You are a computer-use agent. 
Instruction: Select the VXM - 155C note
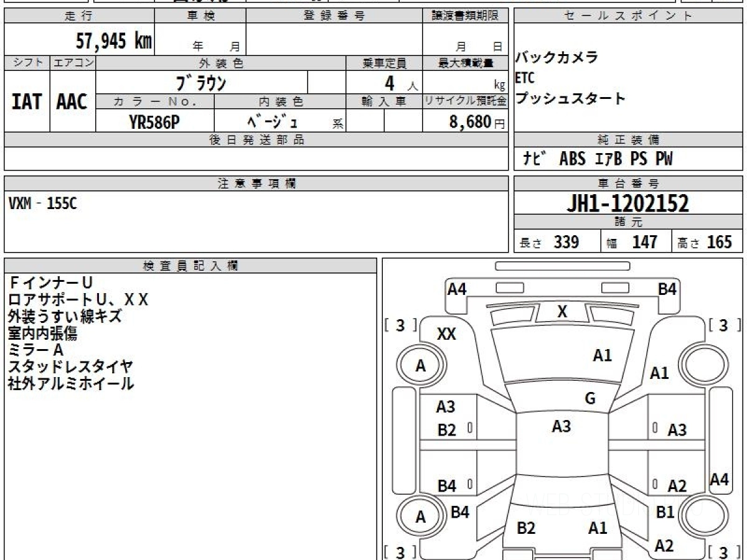pos(43,204)
